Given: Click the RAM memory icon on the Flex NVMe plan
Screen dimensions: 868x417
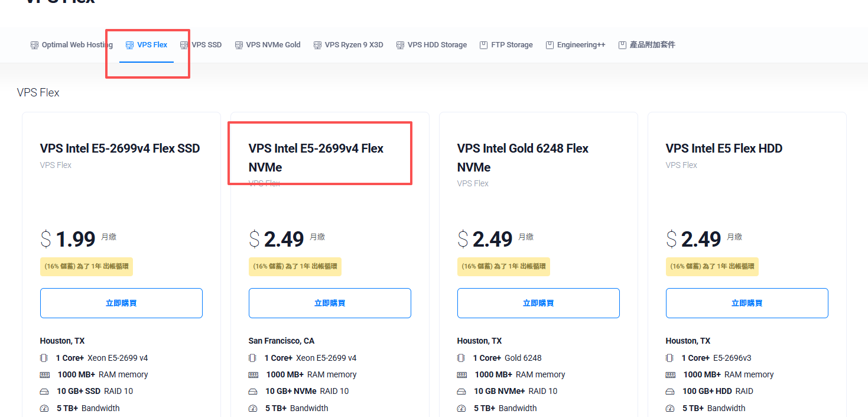Looking at the screenshot, I should click(x=252, y=374).
